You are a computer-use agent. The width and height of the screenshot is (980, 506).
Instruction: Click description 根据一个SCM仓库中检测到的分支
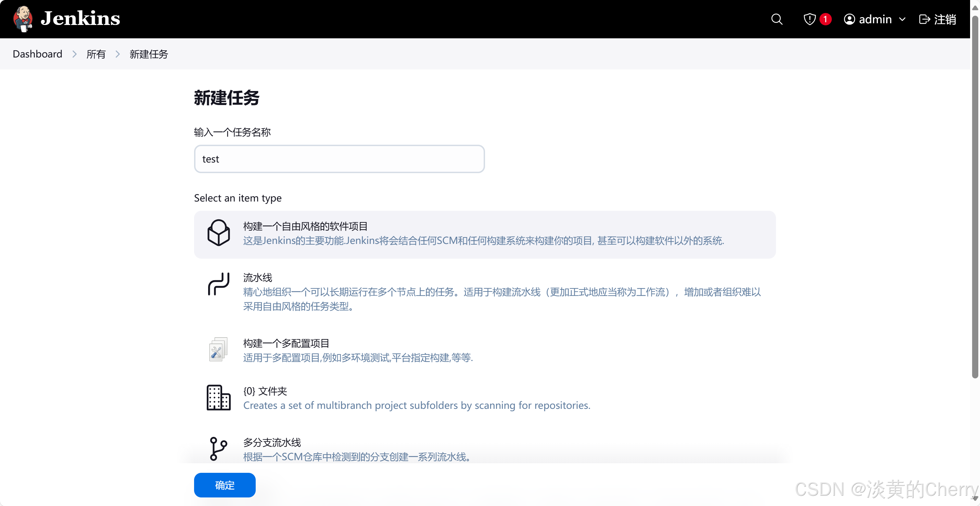pyautogui.click(x=358, y=457)
